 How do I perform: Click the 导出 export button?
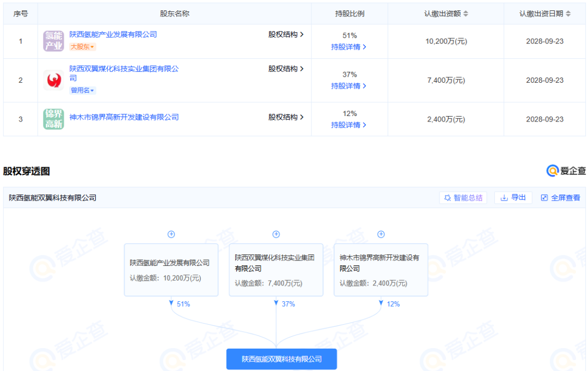point(513,198)
